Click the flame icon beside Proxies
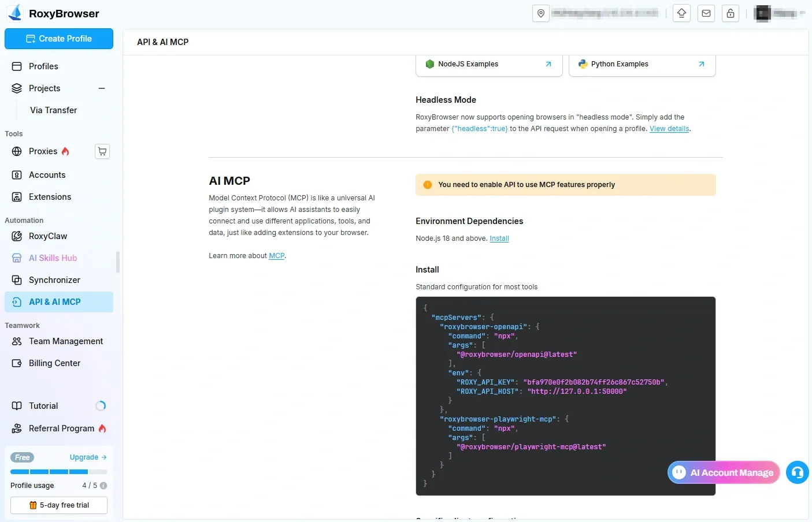This screenshot has height=522, width=812. point(65,151)
